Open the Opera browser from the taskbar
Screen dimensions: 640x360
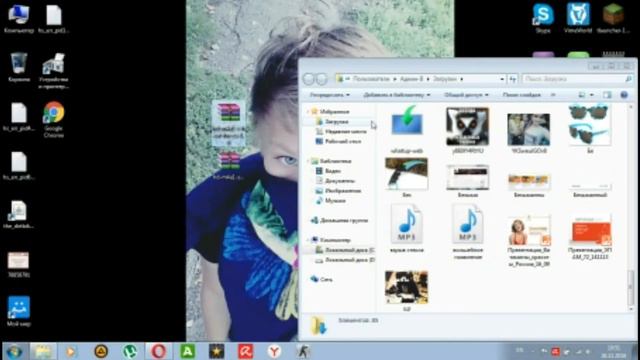pyautogui.click(x=159, y=351)
